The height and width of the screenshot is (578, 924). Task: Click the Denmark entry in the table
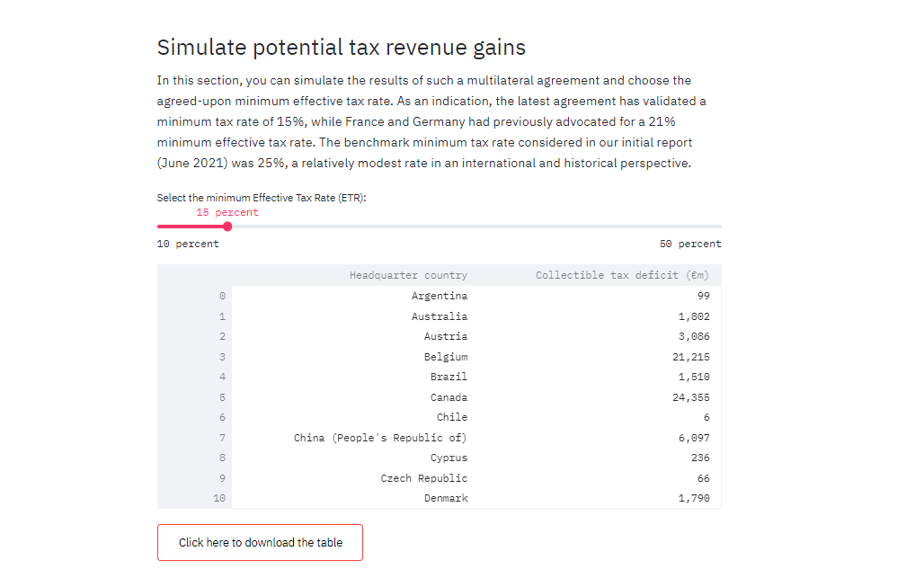(x=447, y=498)
